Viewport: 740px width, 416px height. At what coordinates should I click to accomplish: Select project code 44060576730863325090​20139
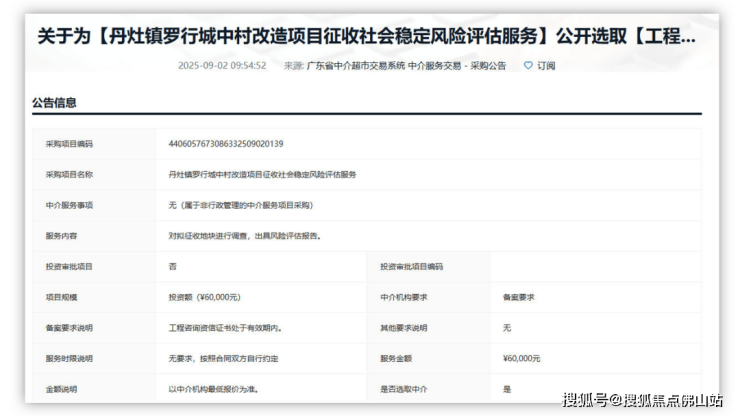pos(226,144)
